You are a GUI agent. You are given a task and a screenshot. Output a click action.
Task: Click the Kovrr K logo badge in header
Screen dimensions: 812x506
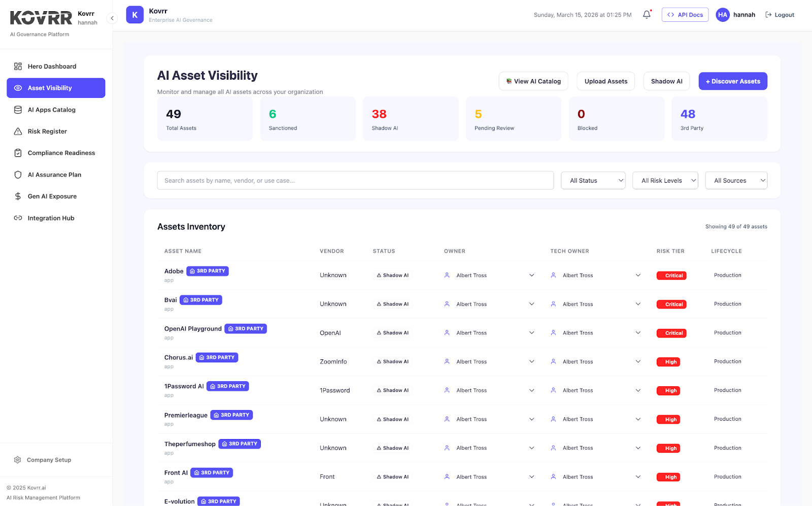[134, 15]
